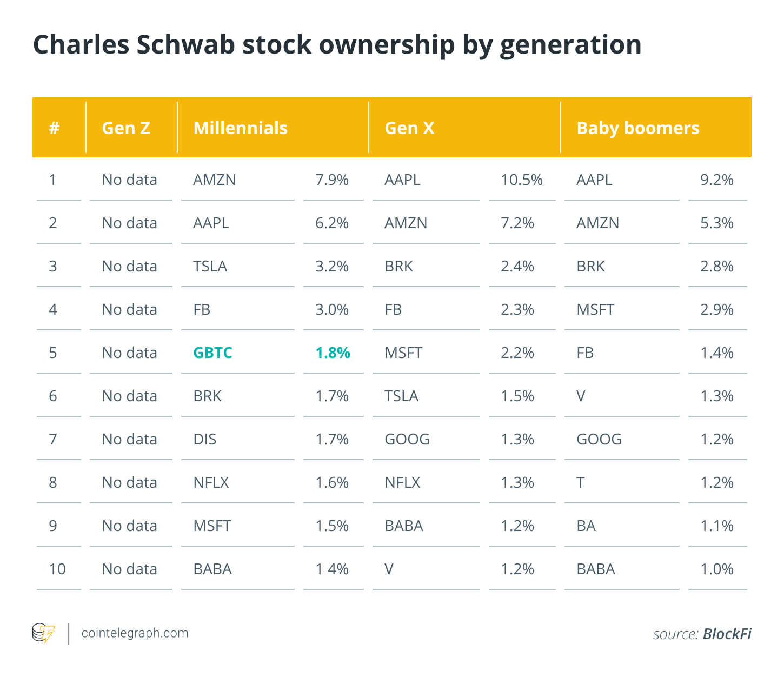784x677 pixels.
Task: Click the BlockFi source credit
Action: (x=727, y=634)
